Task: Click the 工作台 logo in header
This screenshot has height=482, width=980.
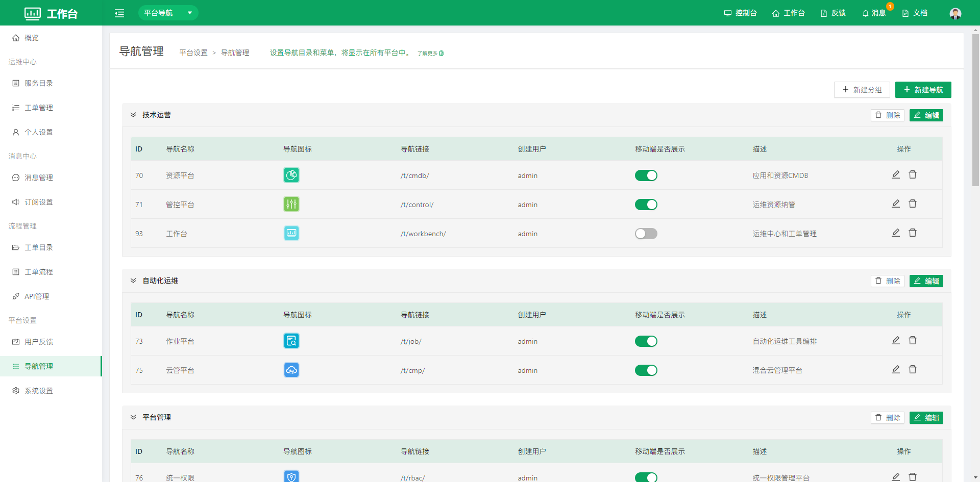Action: (x=51, y=13)
